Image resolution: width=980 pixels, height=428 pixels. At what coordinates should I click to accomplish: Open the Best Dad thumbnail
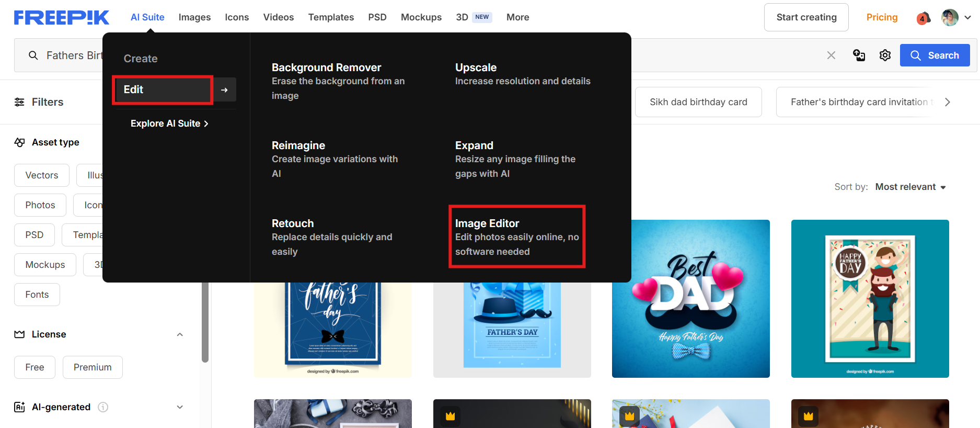click(x=691, y=299)
